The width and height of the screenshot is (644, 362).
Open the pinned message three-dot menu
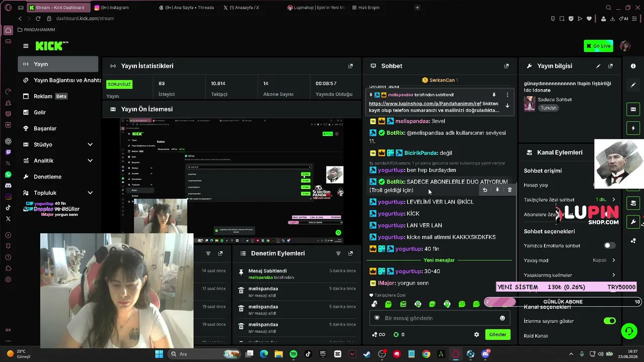click(x=507, y=95)
